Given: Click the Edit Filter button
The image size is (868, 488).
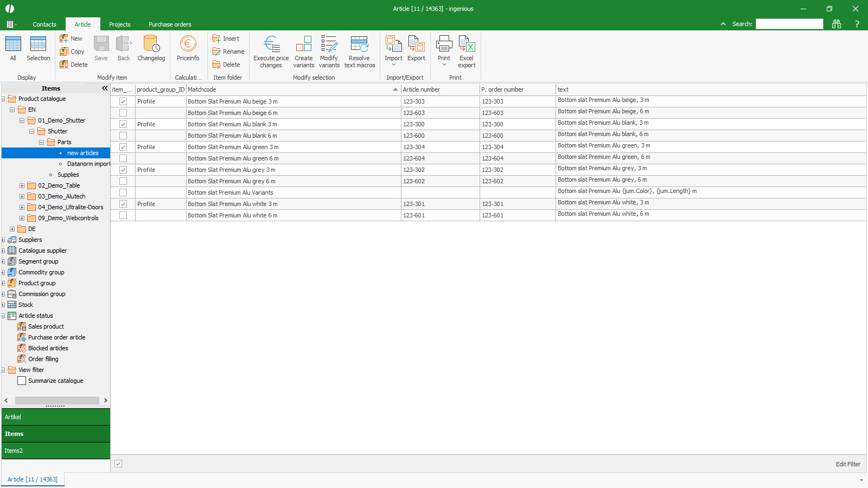Looking at the screenshot, I should (847, 464).
